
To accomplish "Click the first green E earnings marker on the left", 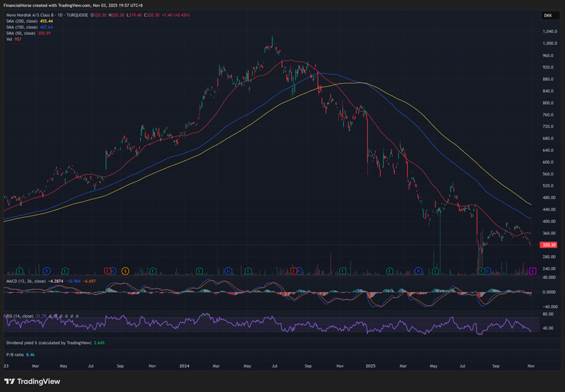I will point(19,271).
